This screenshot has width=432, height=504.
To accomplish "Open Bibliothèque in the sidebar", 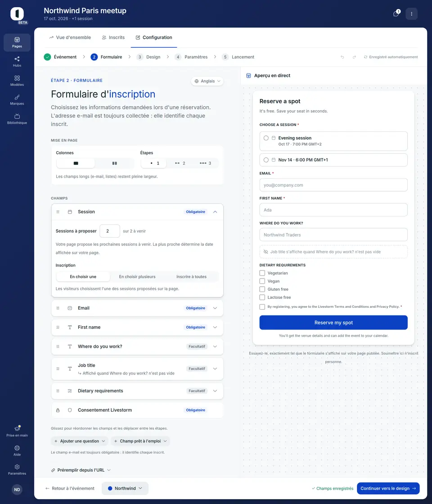I will point(17,119).
